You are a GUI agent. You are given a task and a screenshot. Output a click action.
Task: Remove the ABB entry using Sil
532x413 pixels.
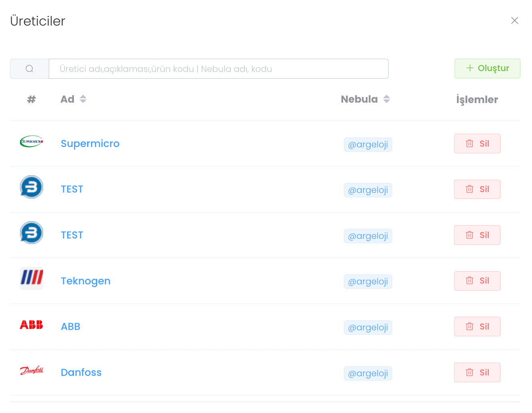click(477, 327)
